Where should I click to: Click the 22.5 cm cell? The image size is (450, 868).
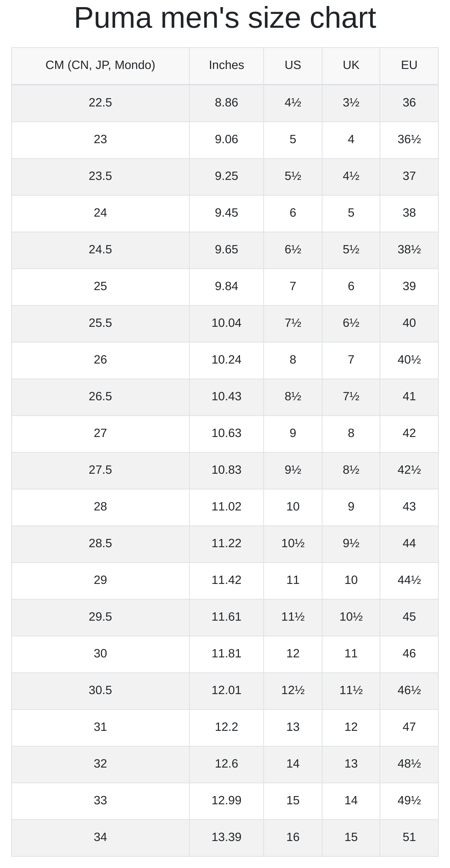[100, 103]
